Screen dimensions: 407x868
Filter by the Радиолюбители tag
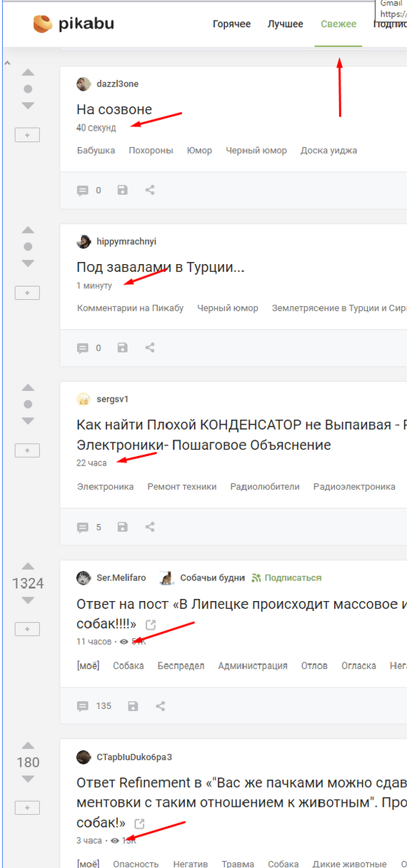pyautogui.click(x=265, y=487)
